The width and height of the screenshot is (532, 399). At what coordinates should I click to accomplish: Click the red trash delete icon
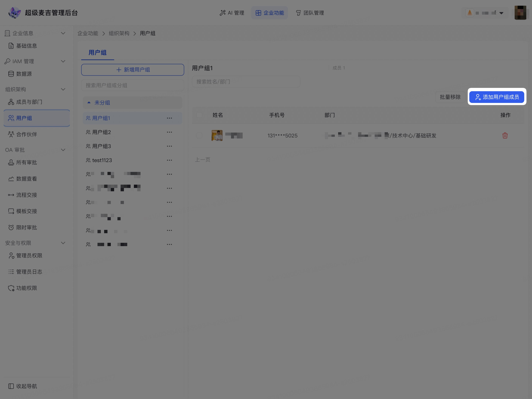tap(505, 135)
